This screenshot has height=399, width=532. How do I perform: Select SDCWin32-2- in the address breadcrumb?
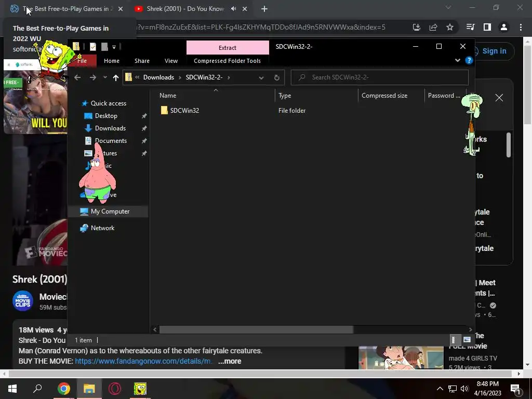tap(204, 77)
